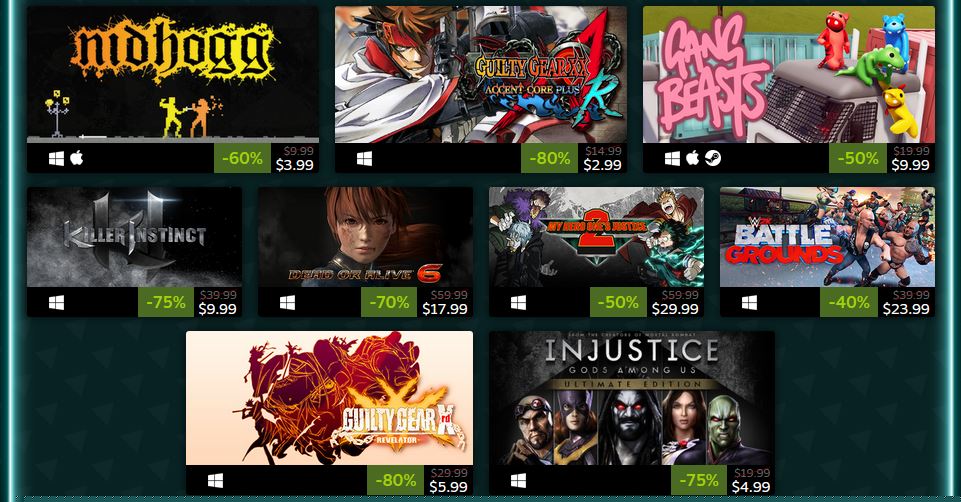Open the Killer Instinct game tile
961x502 pixels.
[134, 237]
